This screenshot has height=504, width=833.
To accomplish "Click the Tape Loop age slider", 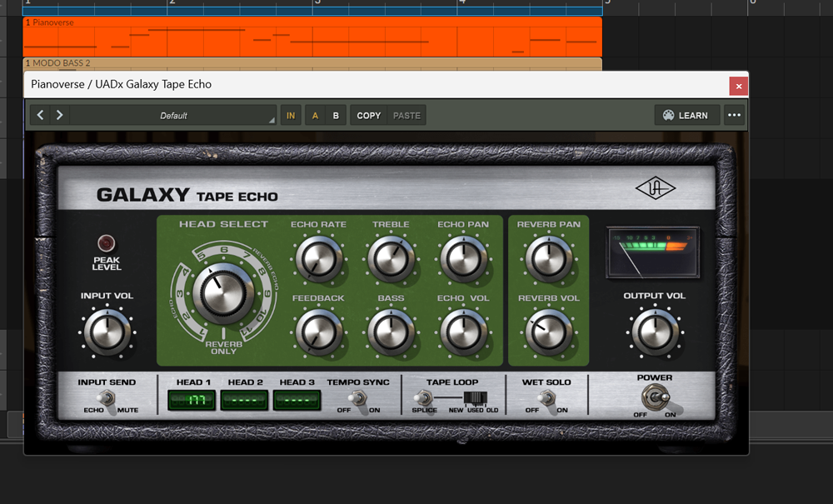I will (473, 397).
